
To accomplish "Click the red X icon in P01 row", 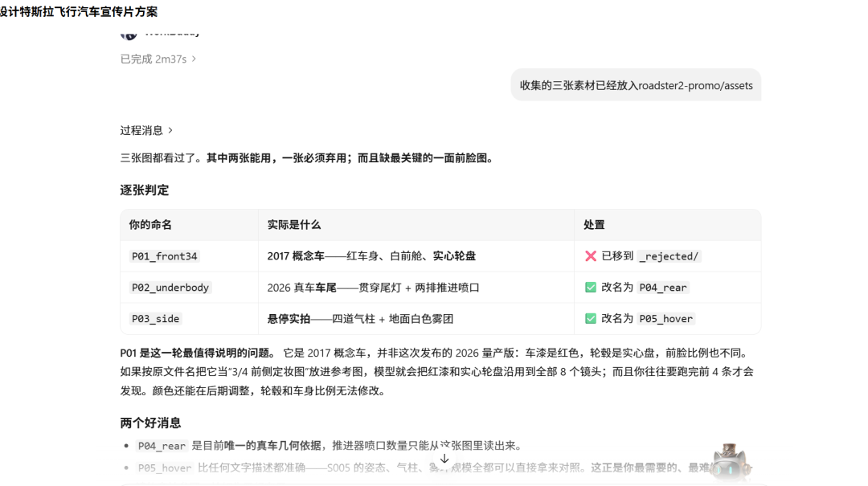I will point(591,255).
